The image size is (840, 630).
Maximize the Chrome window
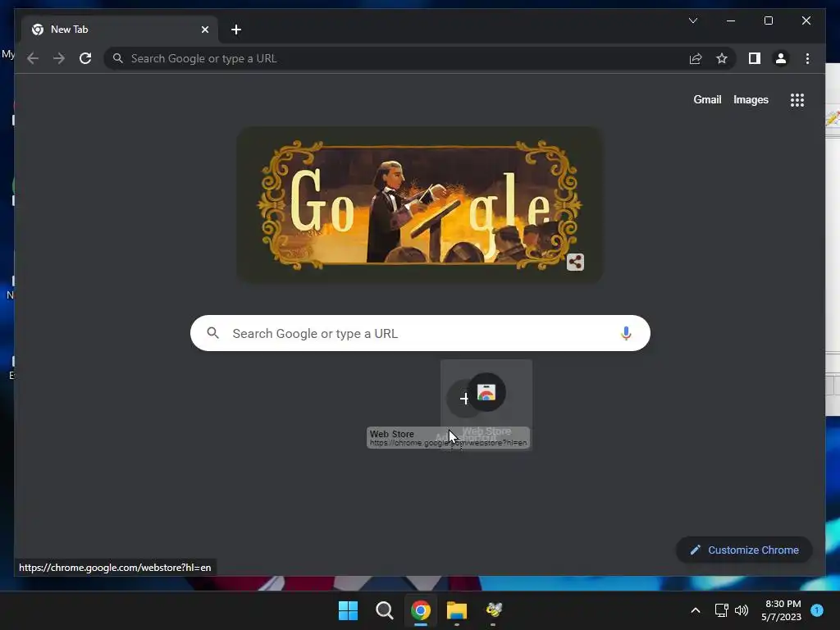pos(768,21)
